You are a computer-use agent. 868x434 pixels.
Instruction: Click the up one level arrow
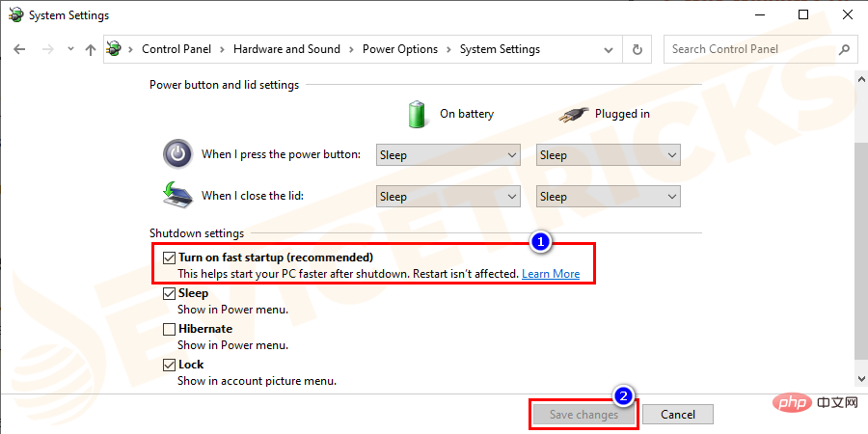pyautogui.click(x=90, y=49)
